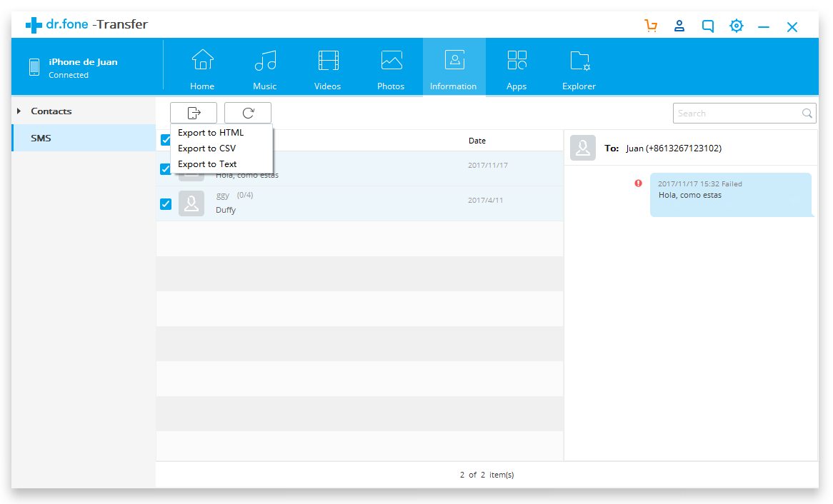
Task: Toggle the select-all checkbox in header
Action: click(165, 140)
